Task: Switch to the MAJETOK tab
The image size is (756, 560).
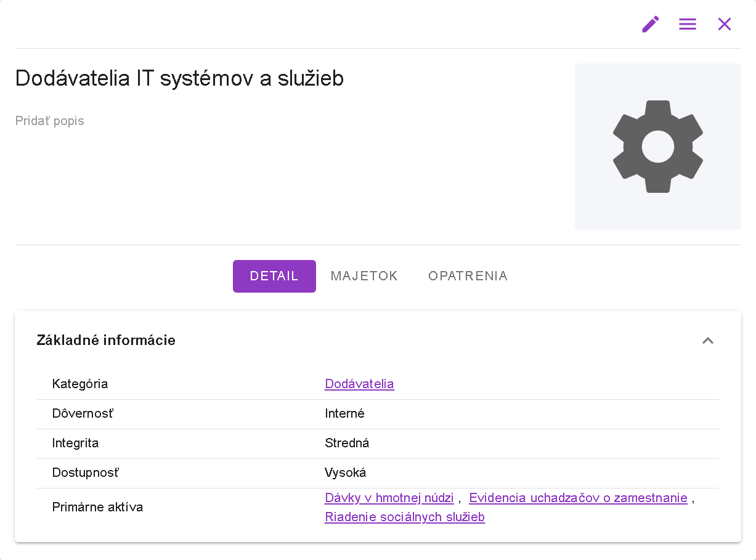Action: [364, 276]
